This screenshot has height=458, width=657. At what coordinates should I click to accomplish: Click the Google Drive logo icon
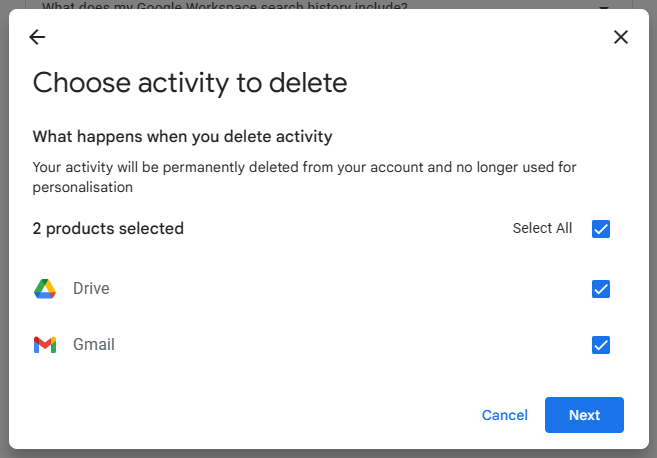45,289
